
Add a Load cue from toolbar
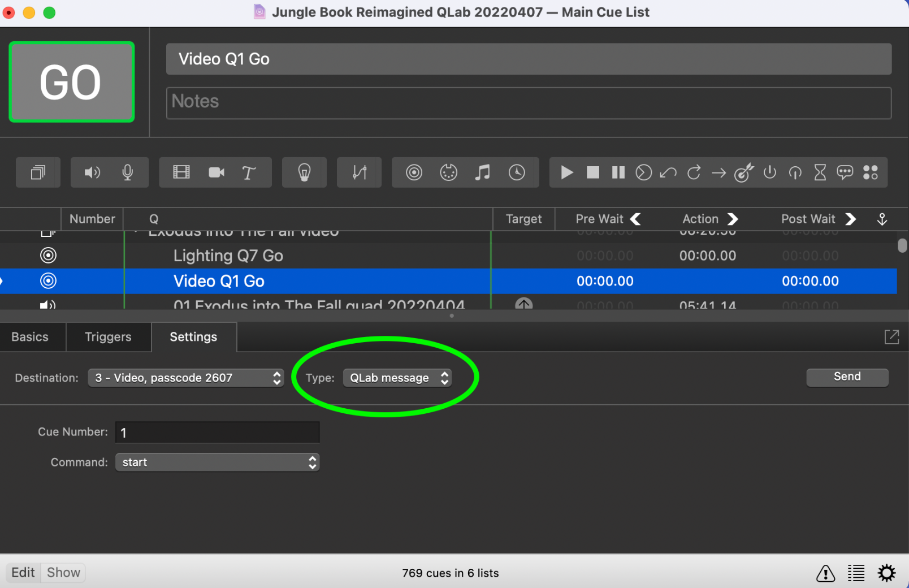tap(644, 172)
